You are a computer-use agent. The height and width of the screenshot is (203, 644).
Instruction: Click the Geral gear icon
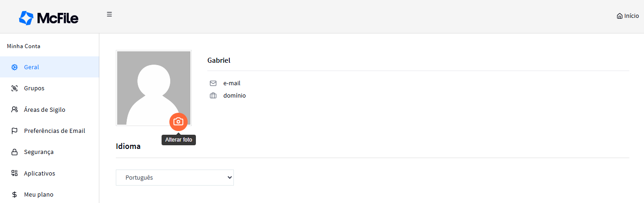click(x=14, y=67)
